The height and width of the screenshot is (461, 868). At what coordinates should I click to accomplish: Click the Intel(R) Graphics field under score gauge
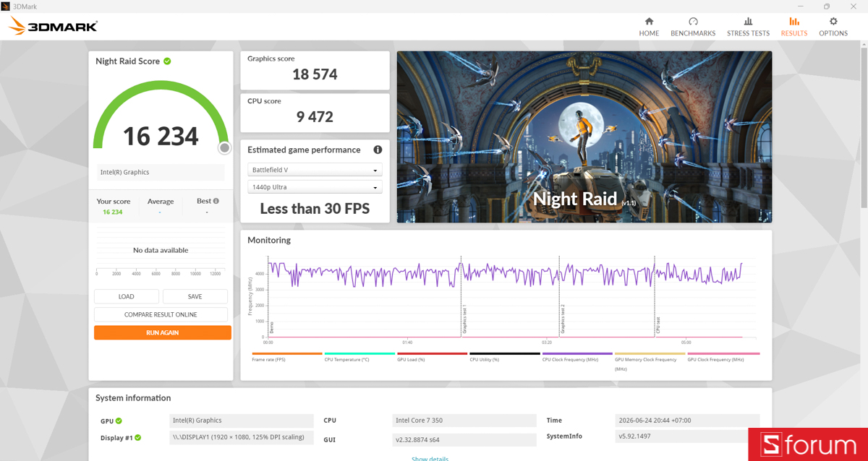161,172
